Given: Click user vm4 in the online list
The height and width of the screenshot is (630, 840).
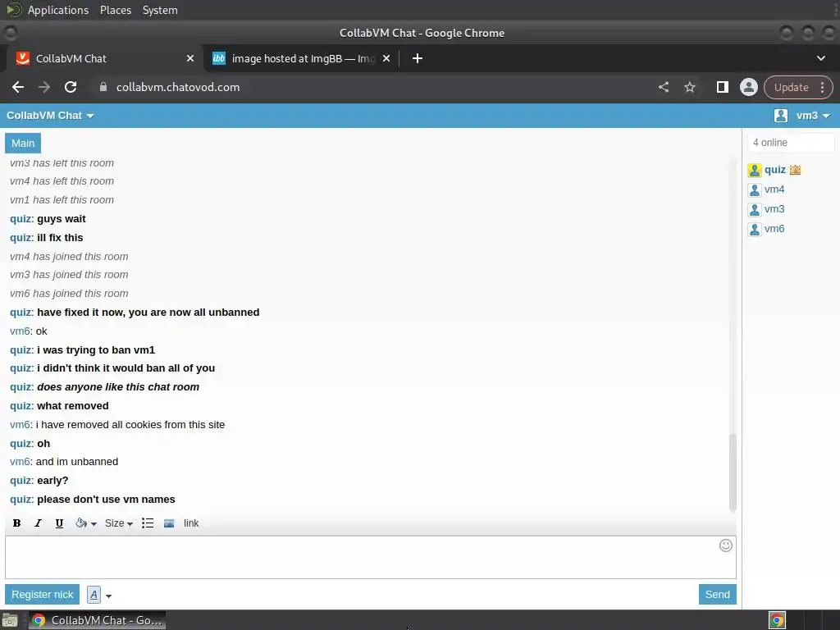Looking at the screenshot, I should click(774, 189).
